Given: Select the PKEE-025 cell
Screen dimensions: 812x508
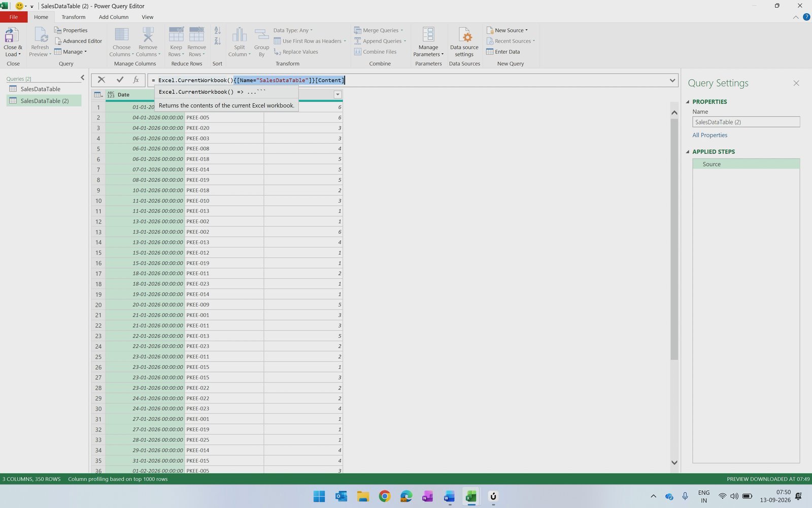Looking at the screenshot, I should coord(224,440).
